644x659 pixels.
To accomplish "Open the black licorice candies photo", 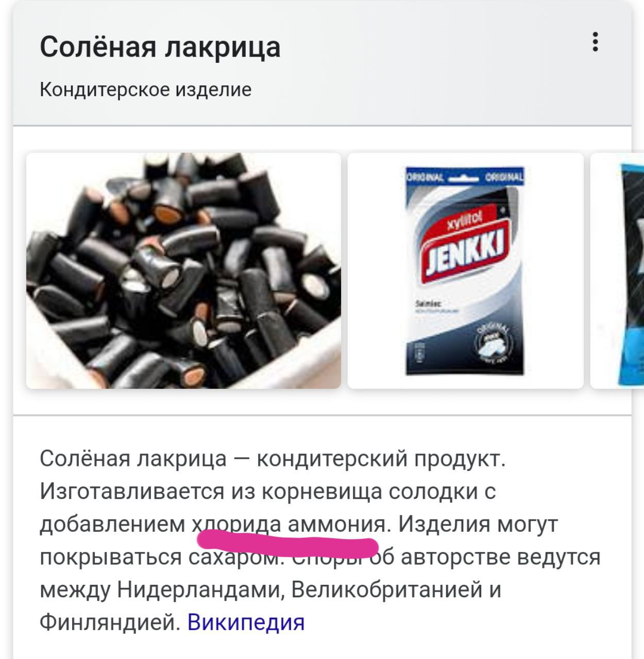I will tap(183, 270).
